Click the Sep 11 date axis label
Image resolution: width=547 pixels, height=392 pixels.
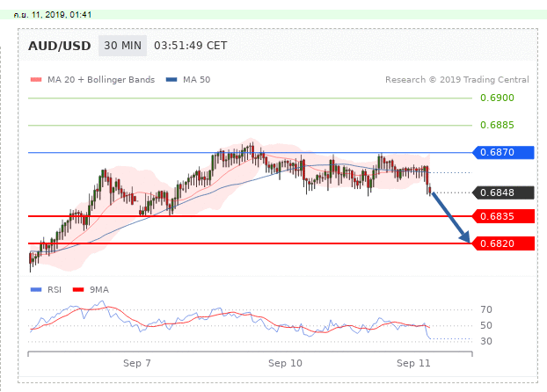413,363
